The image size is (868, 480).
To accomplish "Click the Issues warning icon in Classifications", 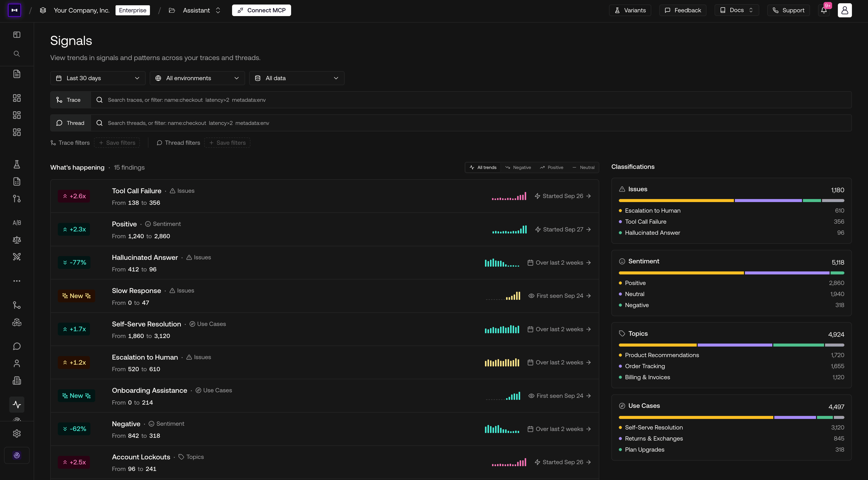I will coord(622,189).
